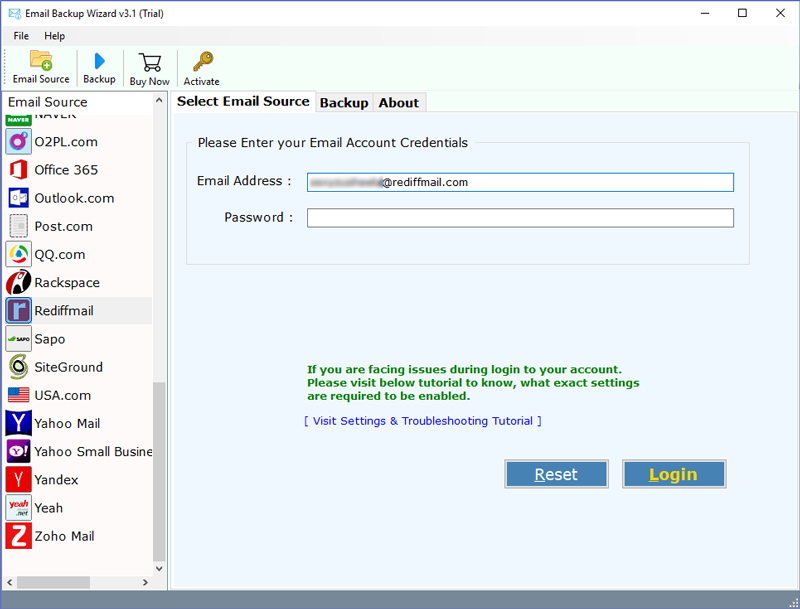Close the Email Backup Wizard window
The width and height of the screenshot is (800, 609).
coord(780,13)
